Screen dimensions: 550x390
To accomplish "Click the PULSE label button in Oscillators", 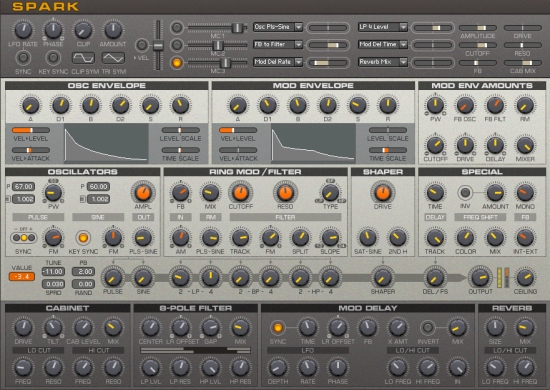I will [38, 217].
